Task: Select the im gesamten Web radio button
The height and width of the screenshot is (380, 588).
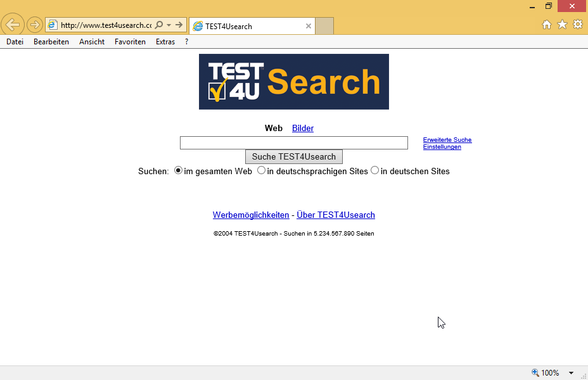Action: tap(178, 170)
